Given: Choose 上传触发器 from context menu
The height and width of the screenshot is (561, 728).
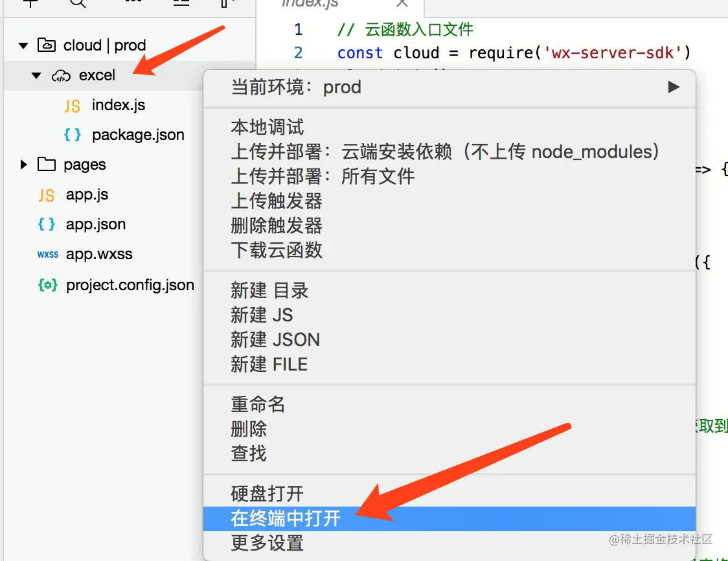Looking at the screenshot, I should (x=449, y=201).
